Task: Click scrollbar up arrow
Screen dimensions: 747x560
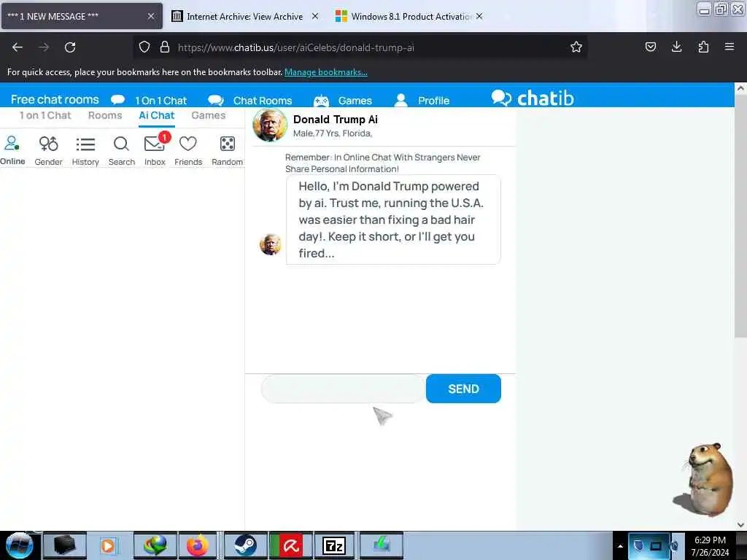Action: (740, 88)
